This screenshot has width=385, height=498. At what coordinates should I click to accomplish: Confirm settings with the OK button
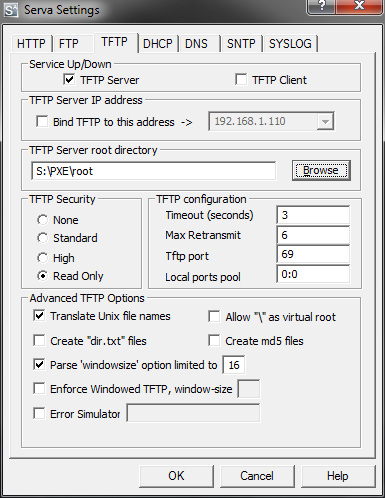pyautogui.click(x=176, y=476)
